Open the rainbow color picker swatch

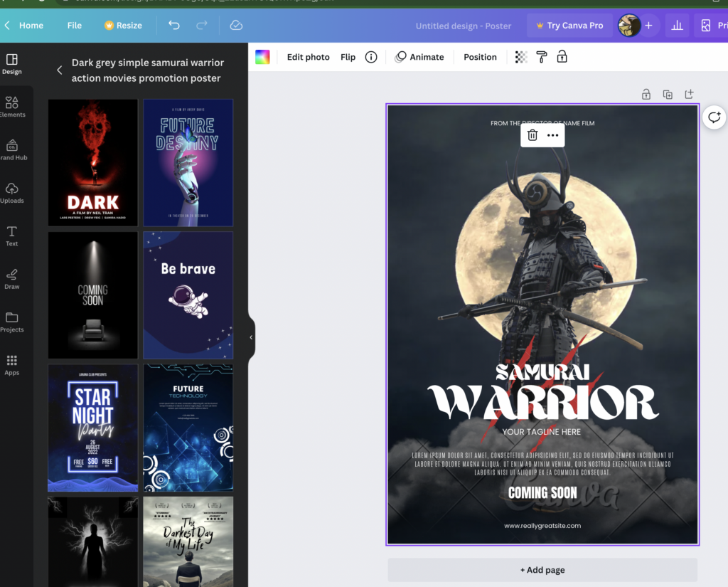[263, 57]
